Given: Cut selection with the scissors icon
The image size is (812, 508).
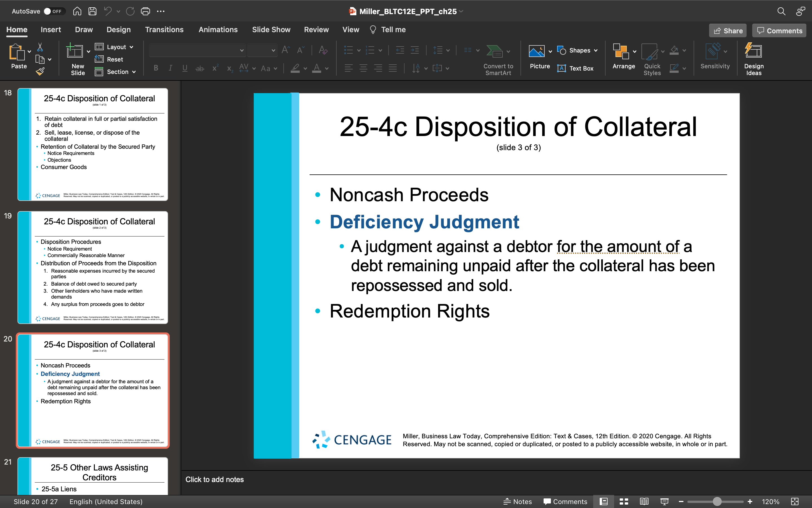Looking at the screenshot, I should click(40, 47).
